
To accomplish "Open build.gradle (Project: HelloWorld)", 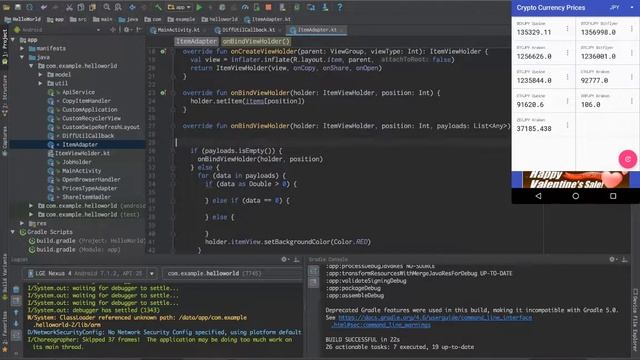I will [x=87, y=241].
